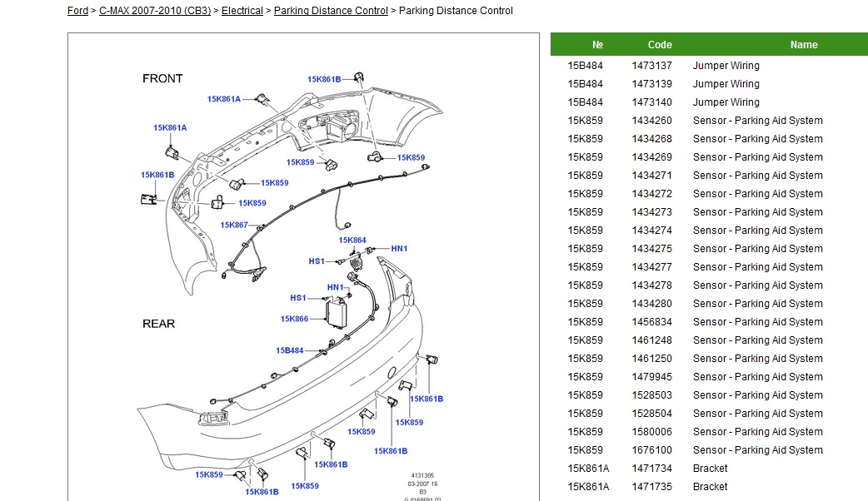
Task: Click part code 1479945 in the table
Action: [651, 377]
